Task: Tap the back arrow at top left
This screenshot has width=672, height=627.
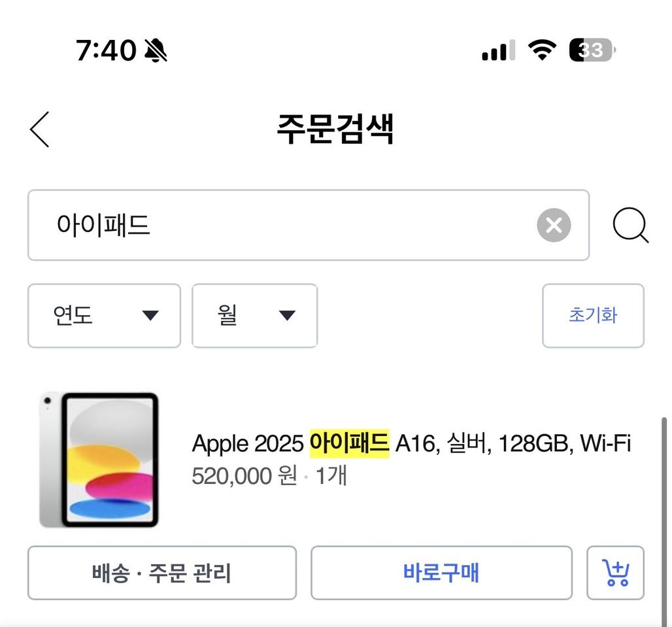Action: [x=39, y=129]
